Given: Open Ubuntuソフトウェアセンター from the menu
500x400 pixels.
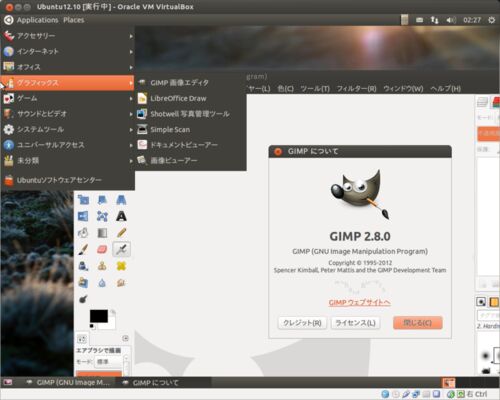Looking at the screenshot, I should click(67, 180).
